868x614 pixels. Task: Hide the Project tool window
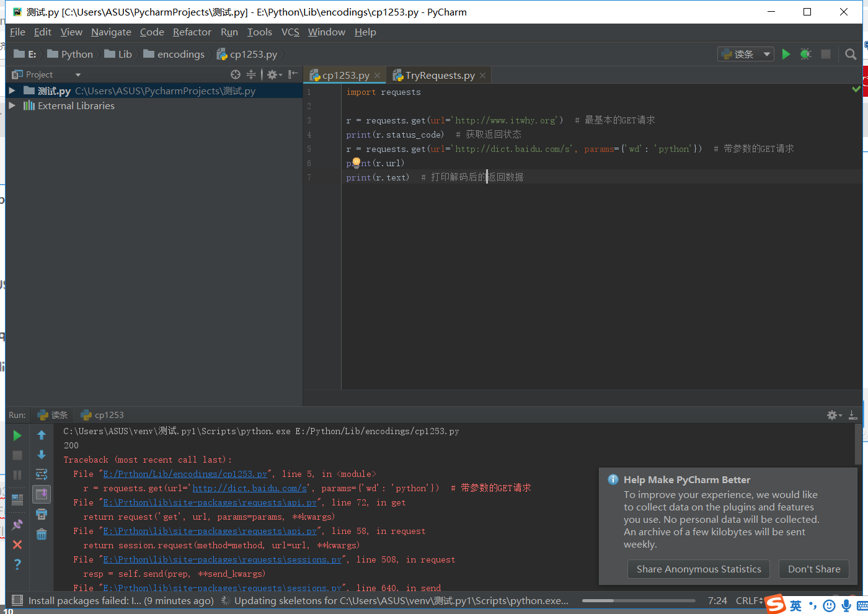293,74
